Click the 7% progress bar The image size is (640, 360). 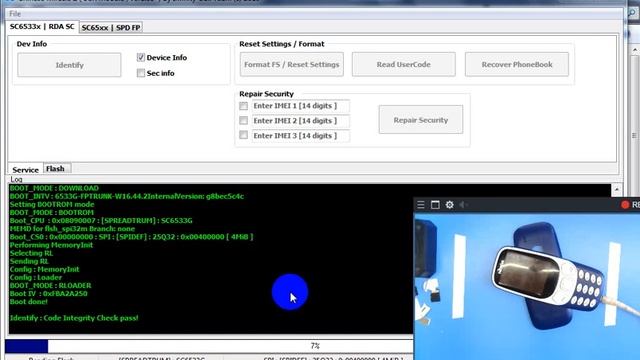209,346
